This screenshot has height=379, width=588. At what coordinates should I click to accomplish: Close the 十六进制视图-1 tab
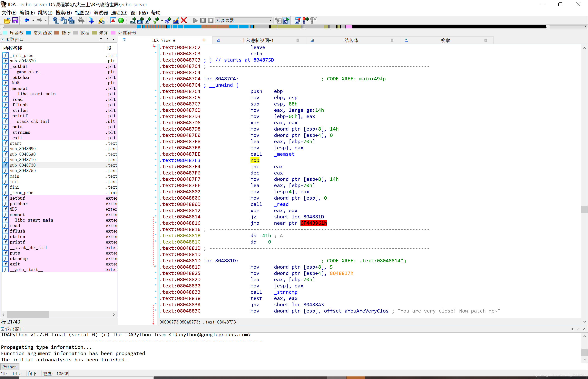(298, 40)
